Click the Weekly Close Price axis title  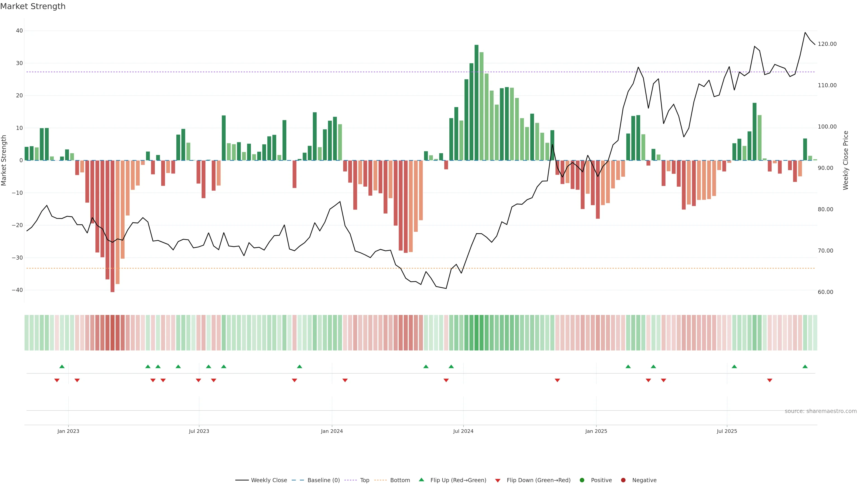845,160
